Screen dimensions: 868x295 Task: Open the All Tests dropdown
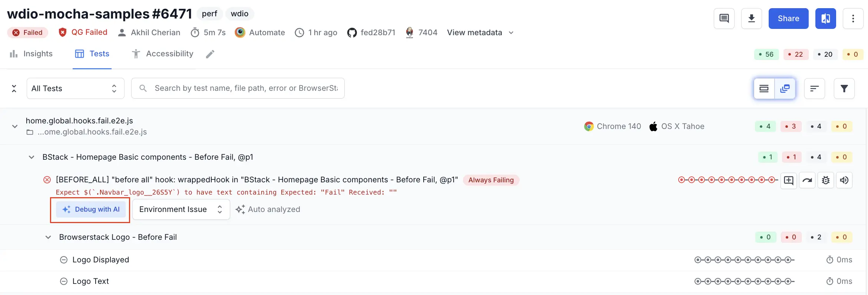pos(75,89)
